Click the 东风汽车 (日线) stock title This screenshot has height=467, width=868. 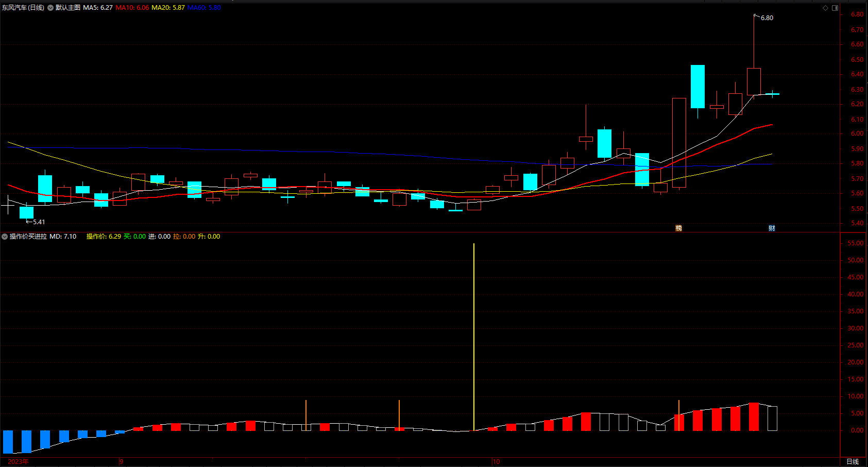coord(23,8)
